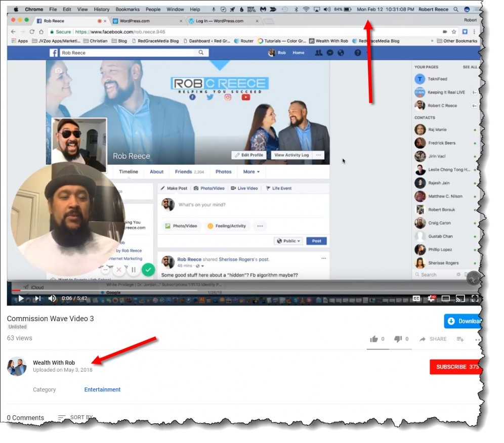Click green checkmark recording button
This screenshot has width=504, height=443.
148,270
